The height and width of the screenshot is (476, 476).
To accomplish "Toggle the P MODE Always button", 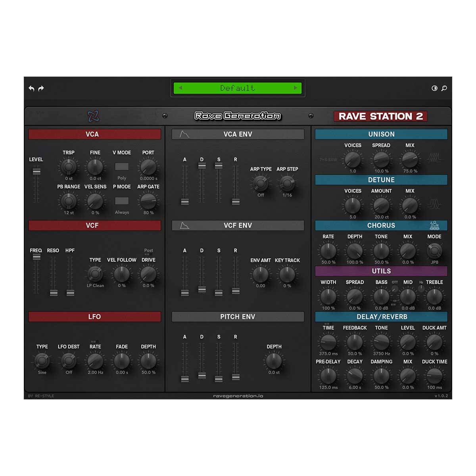I will [122, 201].
